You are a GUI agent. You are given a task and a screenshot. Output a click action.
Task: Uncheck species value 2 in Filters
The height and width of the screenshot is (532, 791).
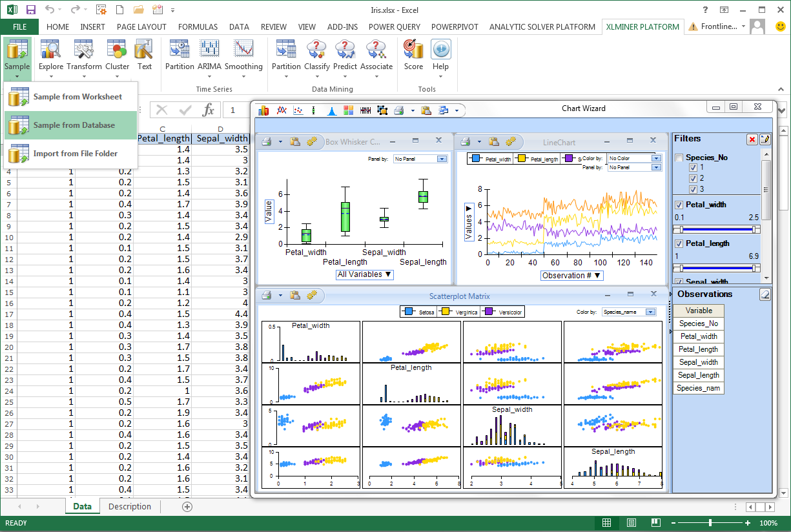click(693, 178)
